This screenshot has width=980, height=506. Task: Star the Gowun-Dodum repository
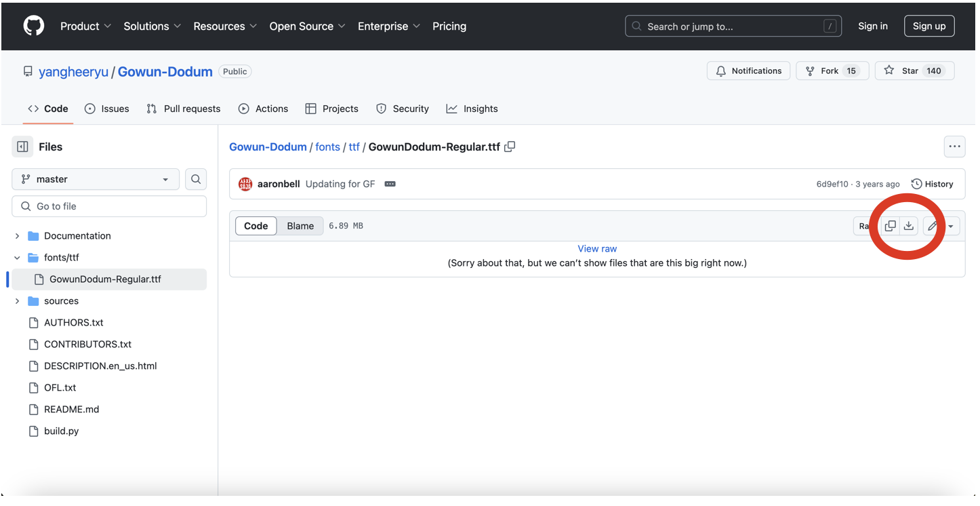point(914,71)
